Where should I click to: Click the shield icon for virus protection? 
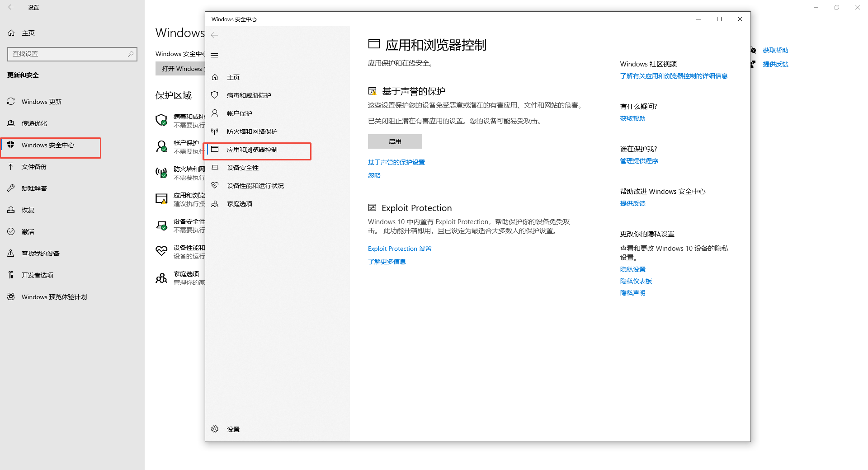coord(215,95)
